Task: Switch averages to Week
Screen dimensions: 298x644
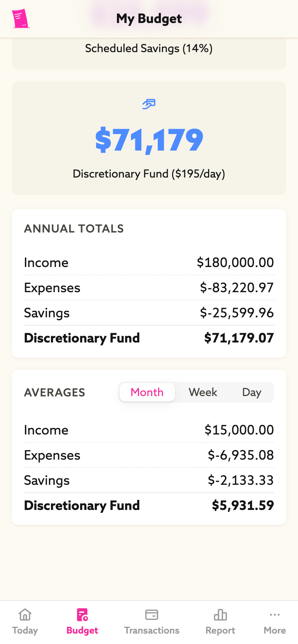Action: 203,392
